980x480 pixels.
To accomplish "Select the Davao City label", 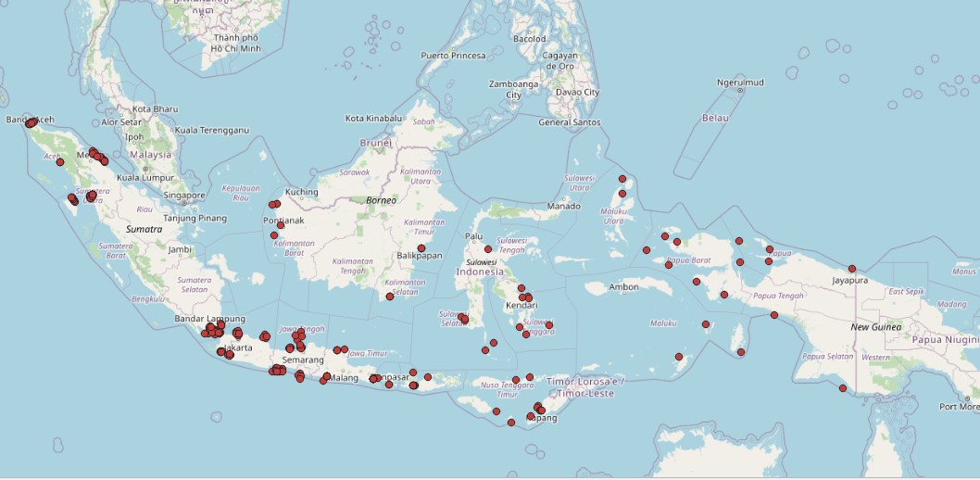I will click(x=577, y=93).
